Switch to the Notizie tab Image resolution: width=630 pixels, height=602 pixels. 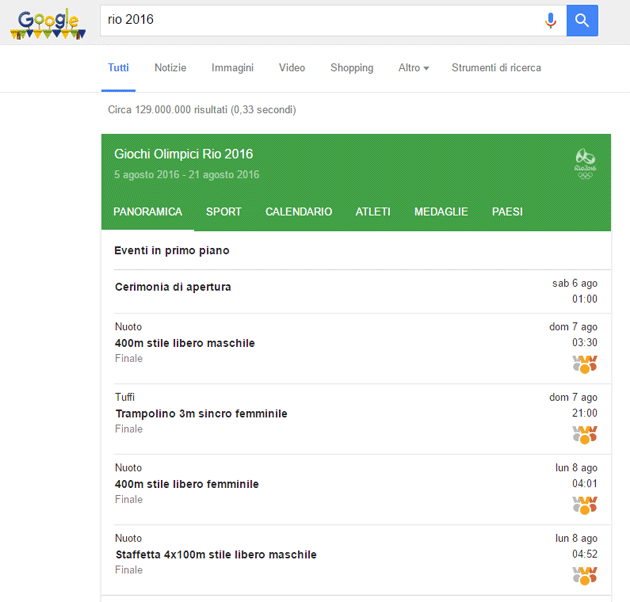[170, 68]
